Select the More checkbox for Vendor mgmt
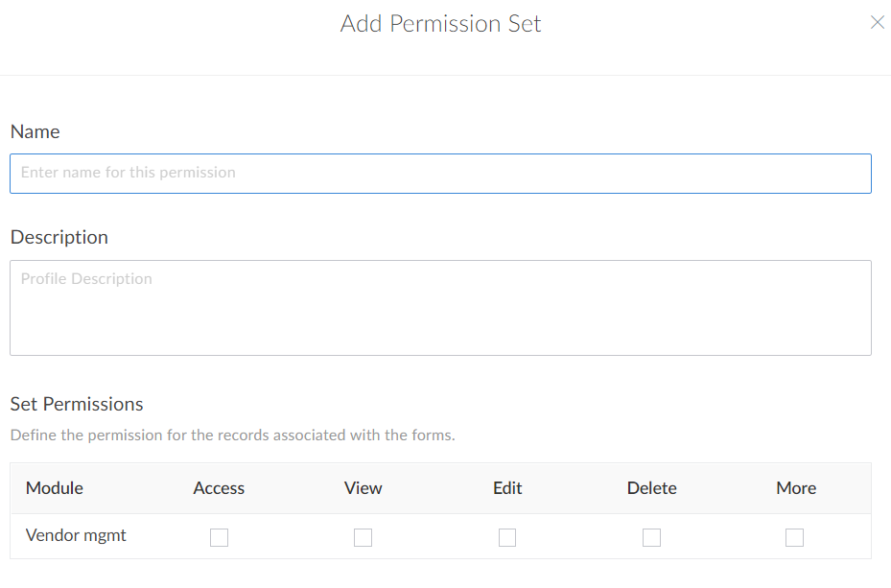 (x=794, y=537)
